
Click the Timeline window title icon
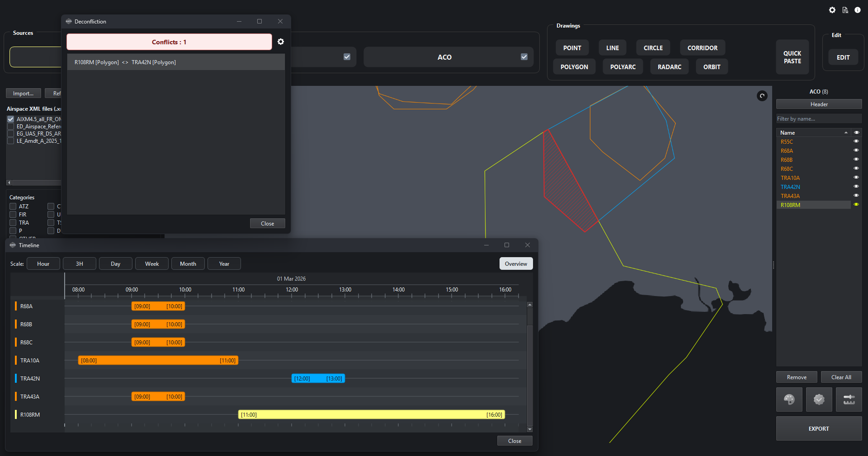13,245
